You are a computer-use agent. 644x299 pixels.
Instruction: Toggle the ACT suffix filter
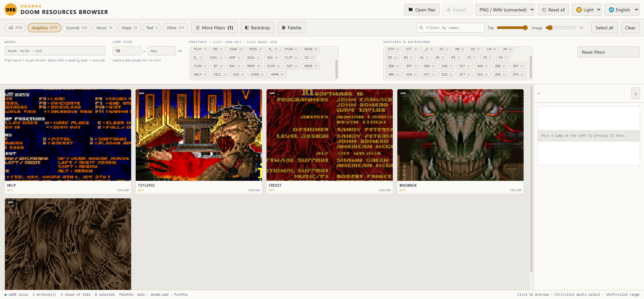[429, 75]
